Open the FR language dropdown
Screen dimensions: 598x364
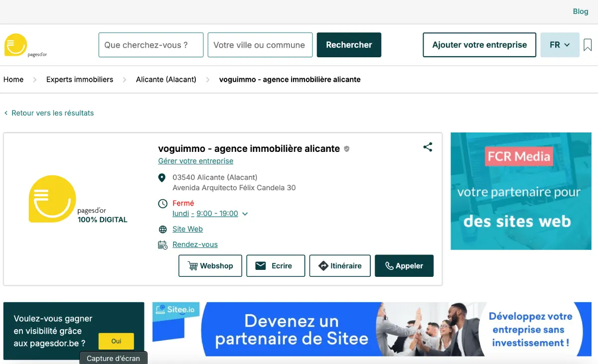click(560, 45)
